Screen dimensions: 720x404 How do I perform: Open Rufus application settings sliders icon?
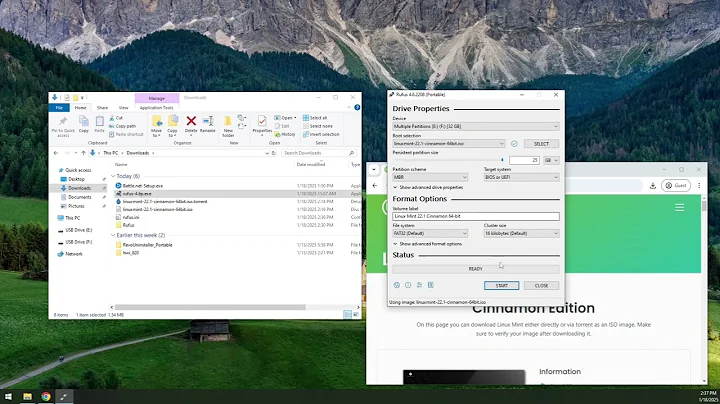419,285
